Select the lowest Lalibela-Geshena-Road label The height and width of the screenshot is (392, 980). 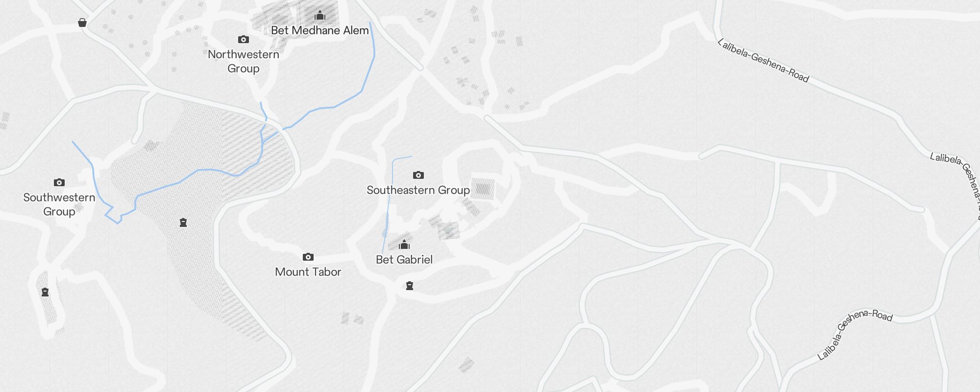(855, 334)
